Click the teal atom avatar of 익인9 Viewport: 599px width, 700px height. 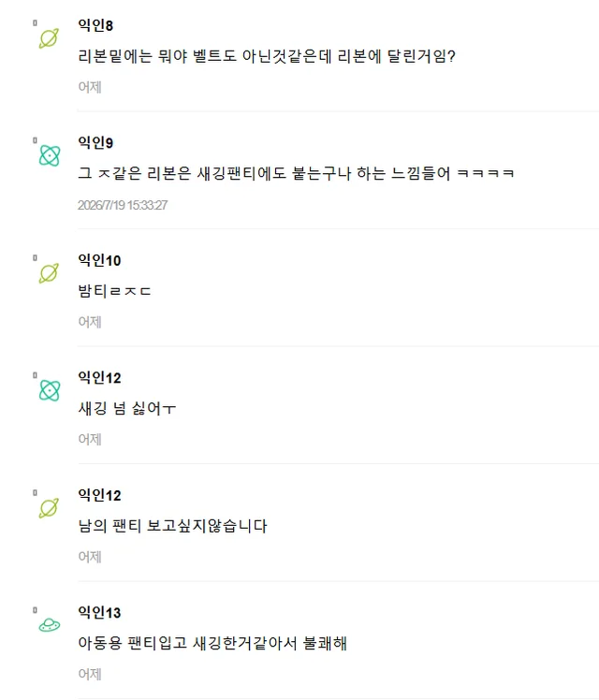coord(49,155)
